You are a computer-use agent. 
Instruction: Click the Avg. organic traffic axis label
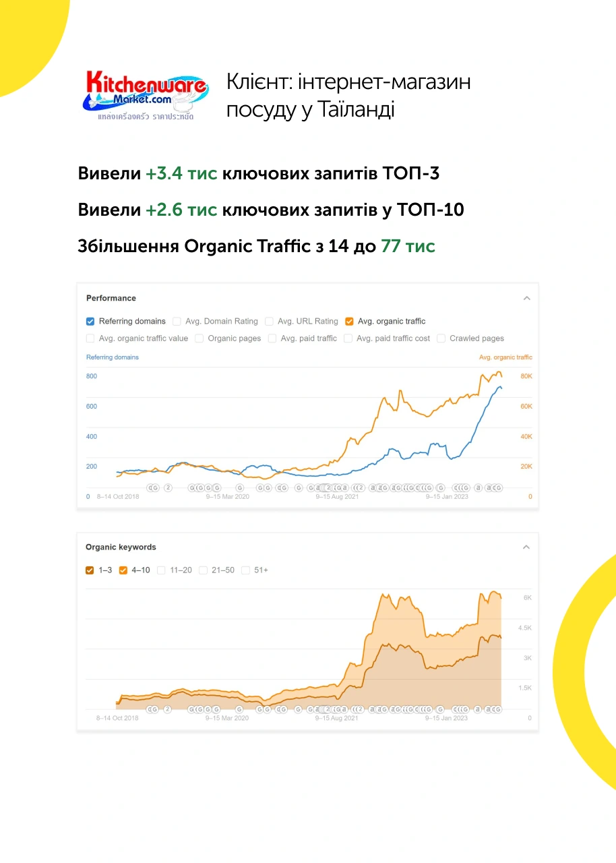click(x=505, y=357)
